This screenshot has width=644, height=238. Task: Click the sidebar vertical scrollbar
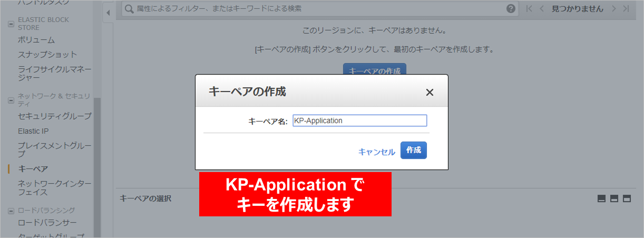point(97,158)
